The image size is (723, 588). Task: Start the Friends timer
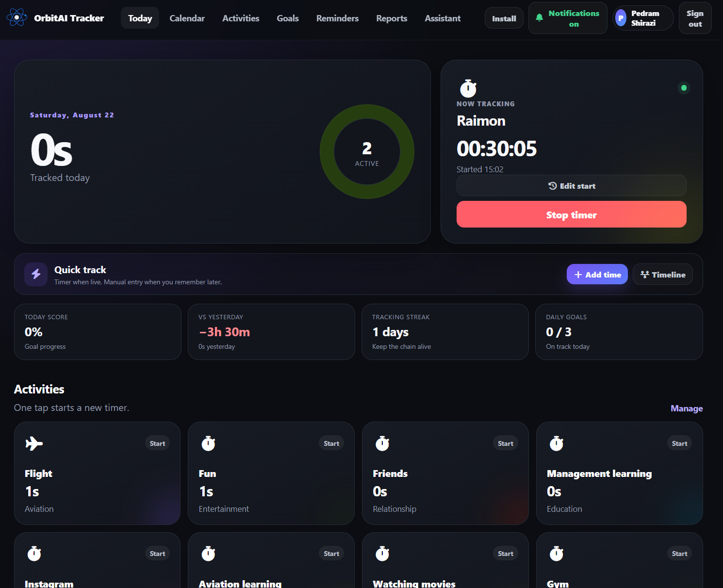(506, 443)
